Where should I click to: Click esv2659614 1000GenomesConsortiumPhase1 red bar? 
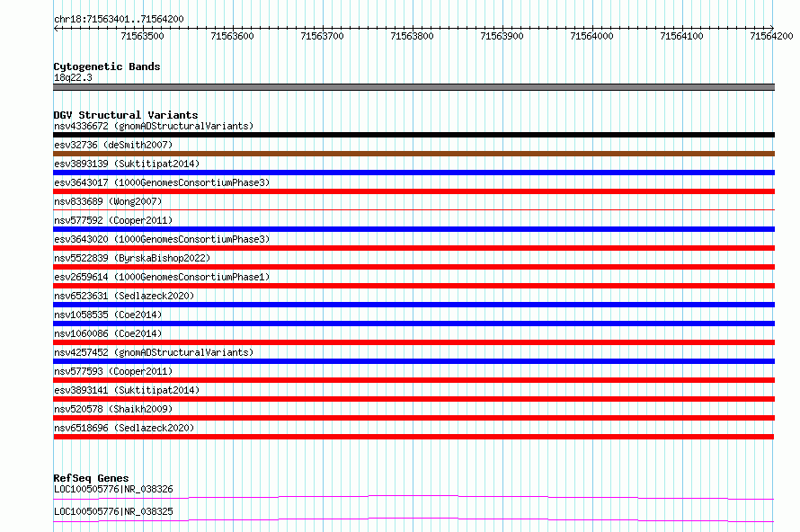pos(413,286)
